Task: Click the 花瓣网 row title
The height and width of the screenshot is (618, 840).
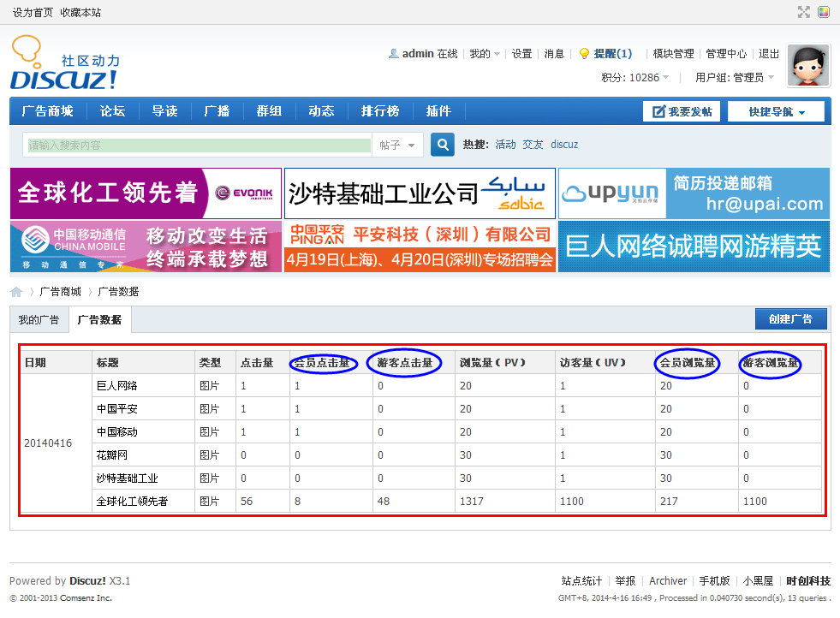Action: 112,455
